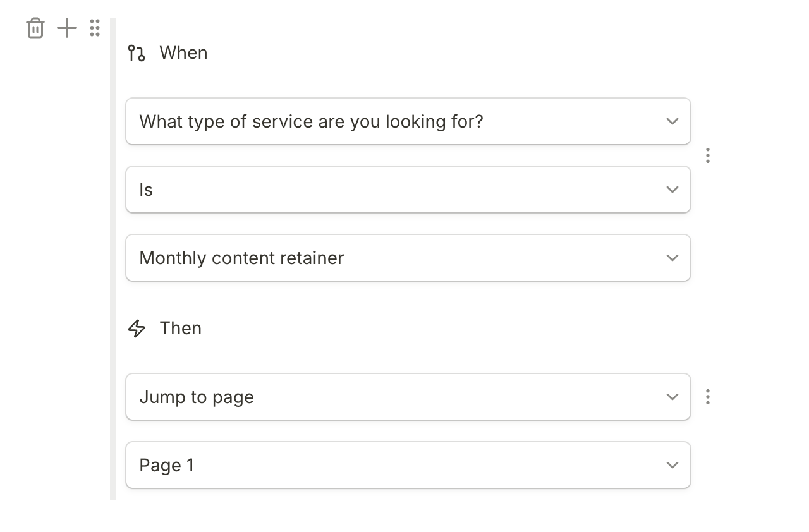
Task: Click chevron arrow on 'Page 1' field
Action: tap(672, 465)
